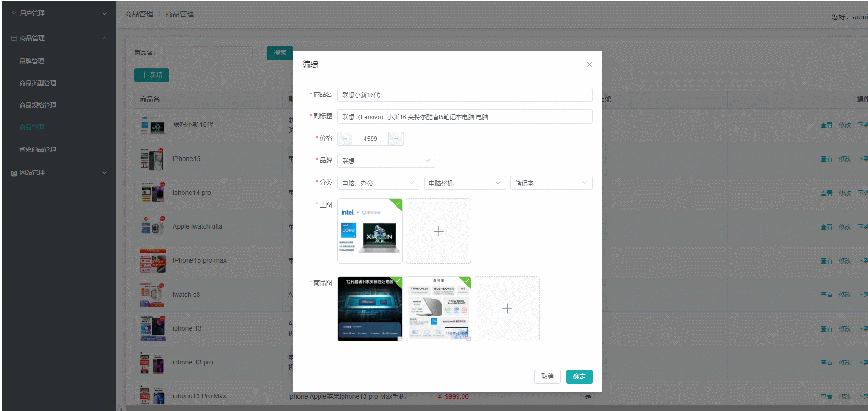Viewport: 868px width, 411px height.
Task: Open the 品牌 dropdown showing 联想
Action: click(x=386, y=161)
